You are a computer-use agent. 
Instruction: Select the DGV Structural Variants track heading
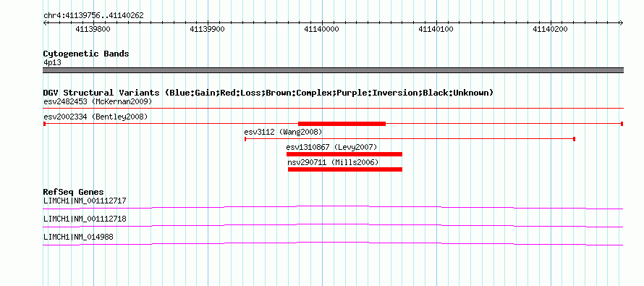(268, 93)
